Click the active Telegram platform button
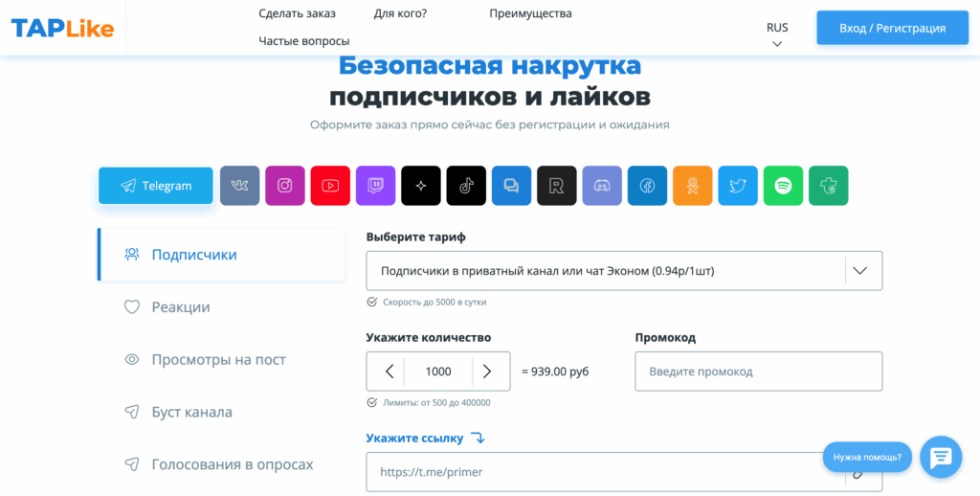 coord(156,186)
